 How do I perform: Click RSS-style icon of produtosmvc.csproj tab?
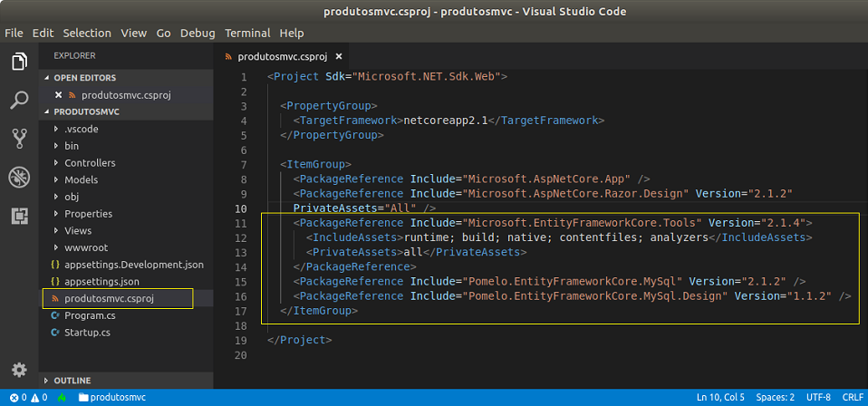pos(227,56)
